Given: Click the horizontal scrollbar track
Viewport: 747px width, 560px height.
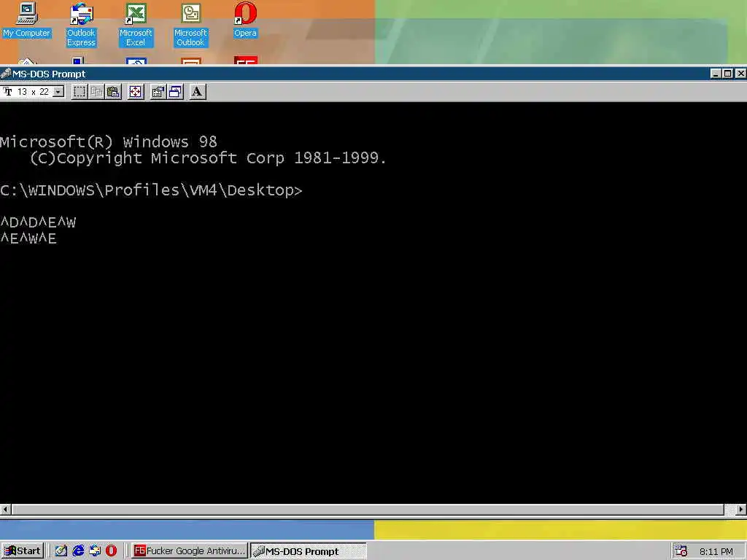Looking at the screenshot, I should (729, 510).
